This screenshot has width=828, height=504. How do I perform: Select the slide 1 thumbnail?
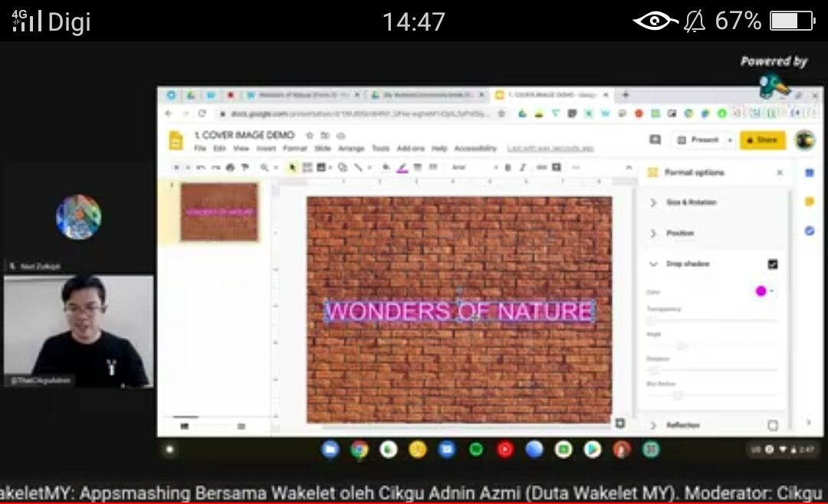[x=219, y=212]
